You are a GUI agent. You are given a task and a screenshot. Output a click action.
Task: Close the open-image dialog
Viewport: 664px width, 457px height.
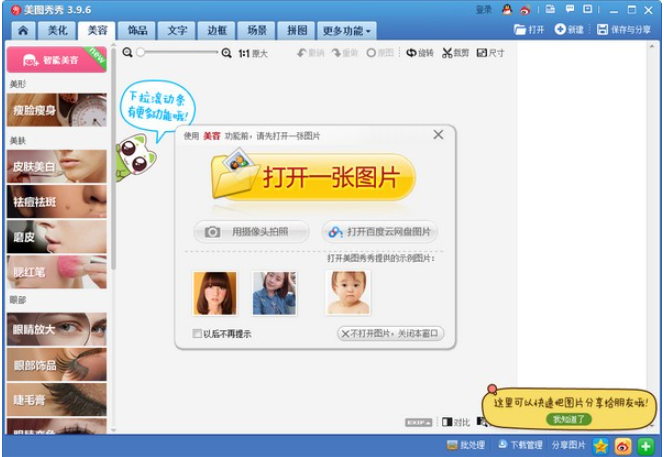(438, 135)
